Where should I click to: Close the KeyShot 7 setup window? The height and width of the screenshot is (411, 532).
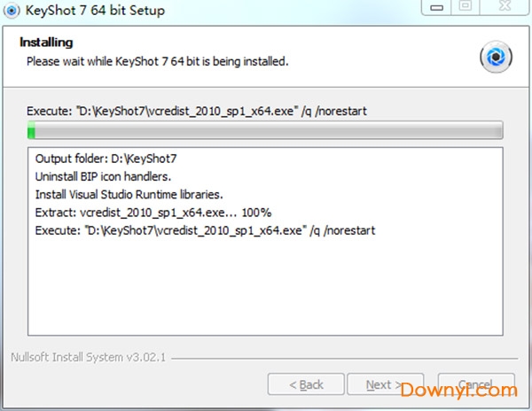(x=505, y=7)
